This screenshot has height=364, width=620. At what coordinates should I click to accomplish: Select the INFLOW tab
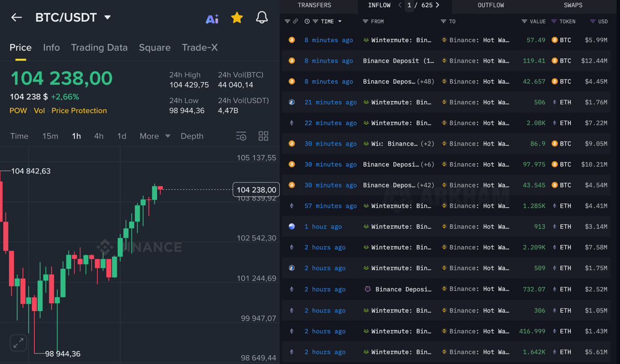click(379, 5)
